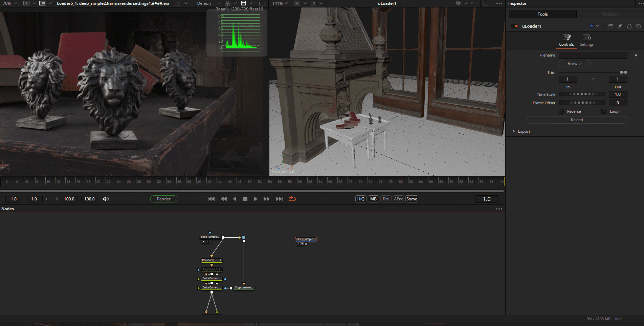This screenshot has height=326, width=644.
Task: Adjust the Time Scale slider
Action: [582, 94]
